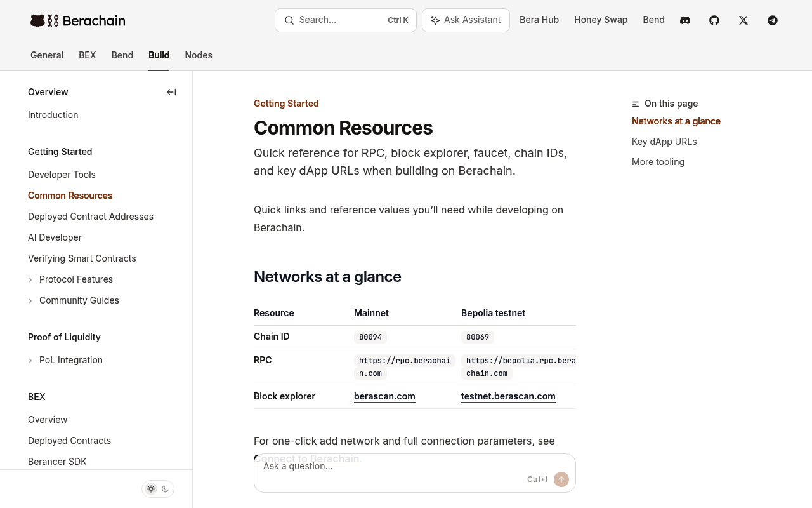Click the Bepolia RPC URL code
812x508 pixels.
519,367
